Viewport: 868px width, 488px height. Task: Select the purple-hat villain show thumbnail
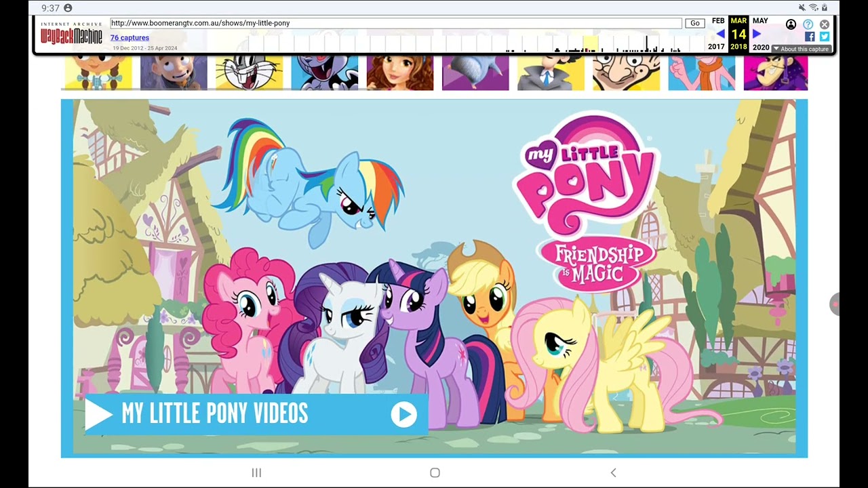(x=775, y=73)
